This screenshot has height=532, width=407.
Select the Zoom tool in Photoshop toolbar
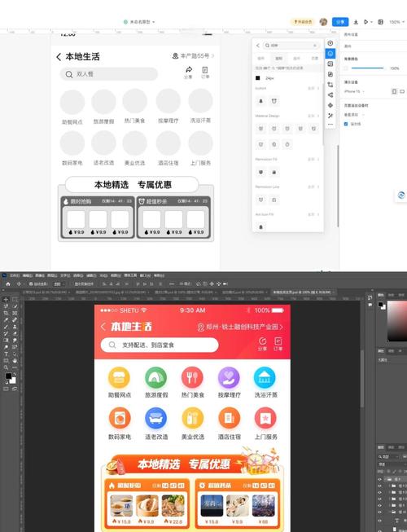click(x=6, y=367)
